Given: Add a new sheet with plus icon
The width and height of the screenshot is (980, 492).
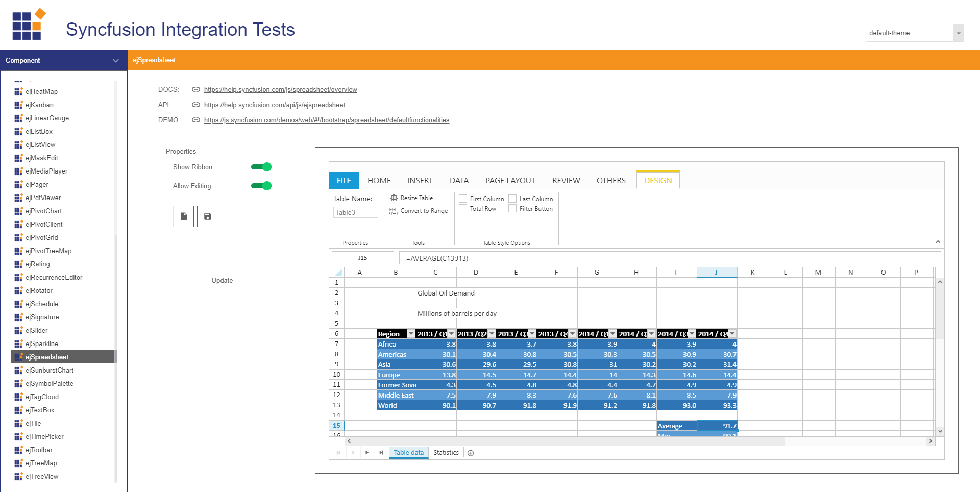Looking at the screenshot, I should click(471, 453).
